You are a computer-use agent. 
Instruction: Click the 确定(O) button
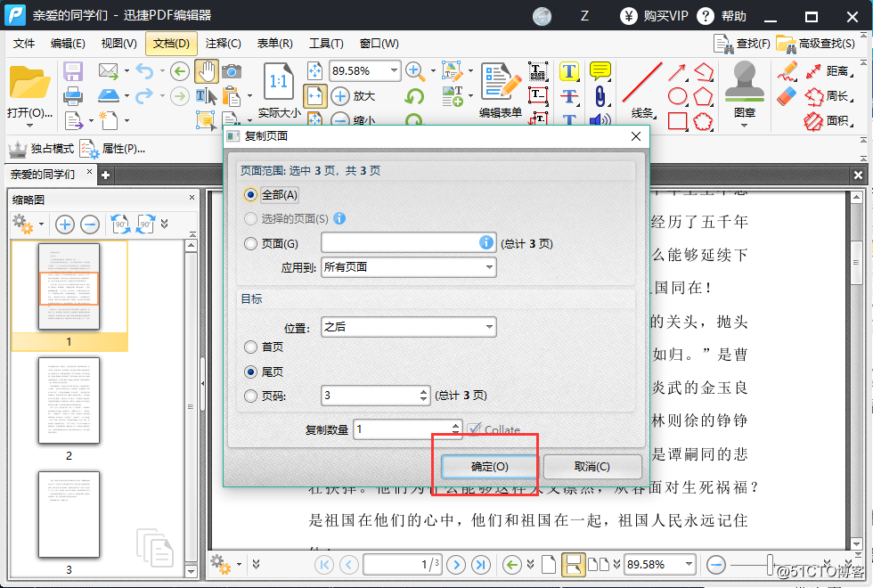click(x=489, y=467)
